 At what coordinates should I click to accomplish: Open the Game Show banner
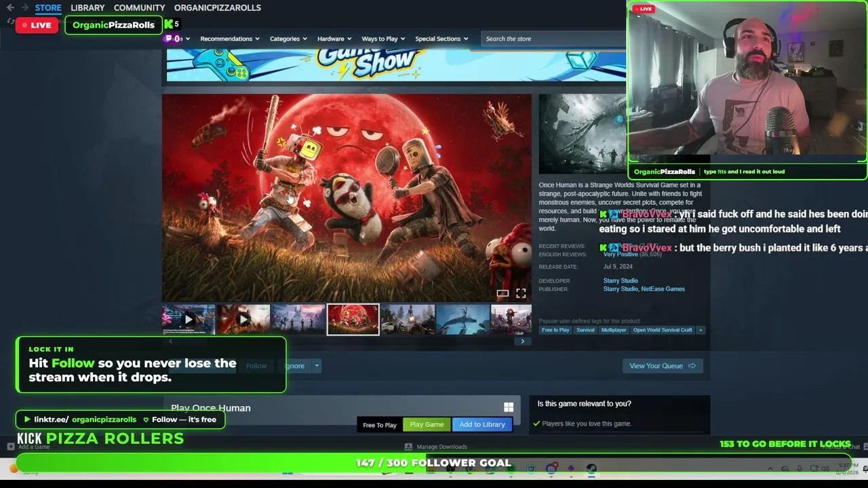pyautogui.click(x=396, y=65)
